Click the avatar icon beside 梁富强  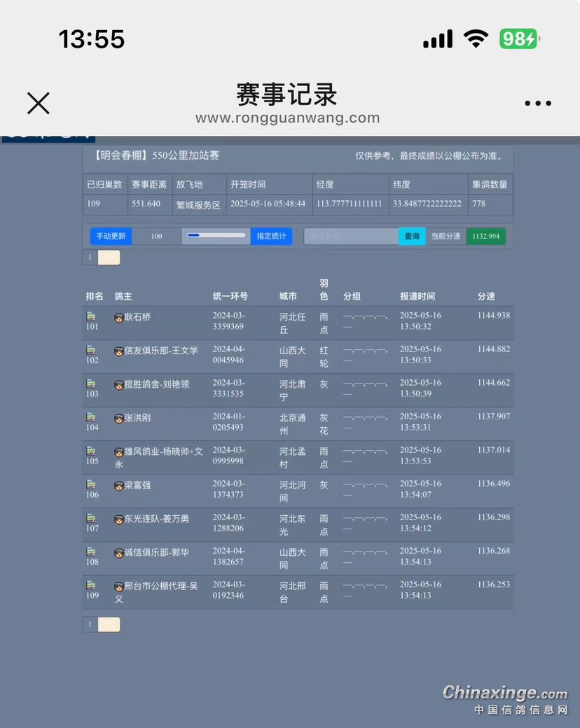click(x=119, y=486)
